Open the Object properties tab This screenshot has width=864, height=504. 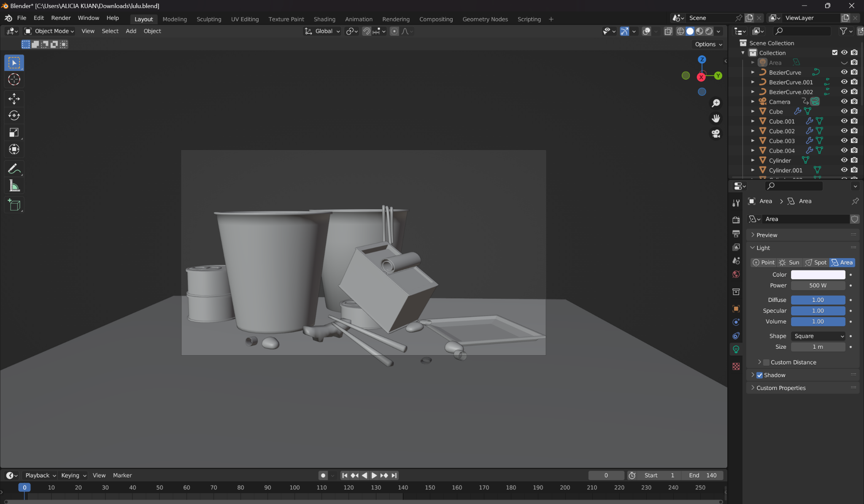coord(736,308)
